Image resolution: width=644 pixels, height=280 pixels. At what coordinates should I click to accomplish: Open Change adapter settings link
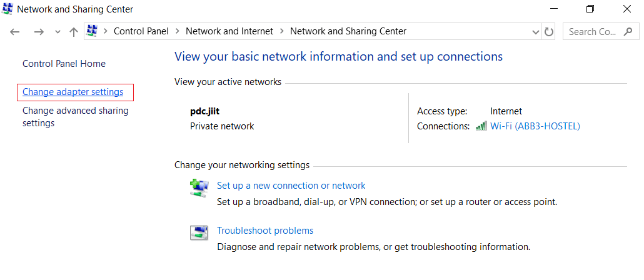(x=73, y=92)
